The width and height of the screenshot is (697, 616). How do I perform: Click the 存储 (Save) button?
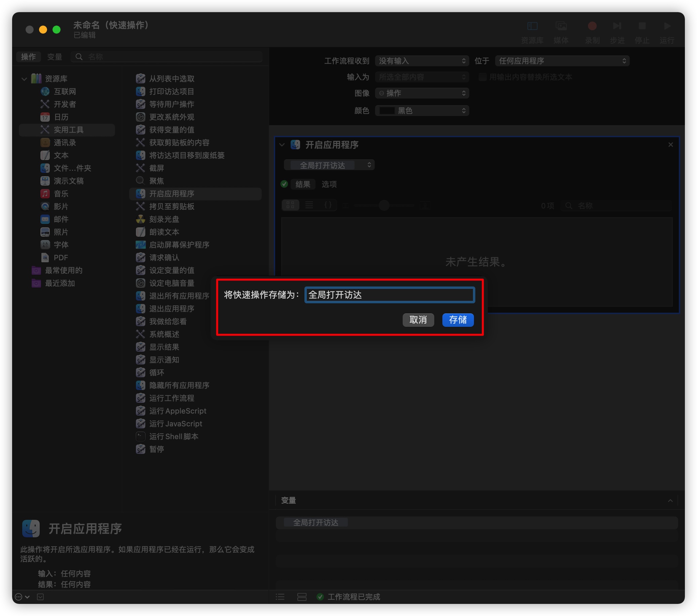pos(457,320)
